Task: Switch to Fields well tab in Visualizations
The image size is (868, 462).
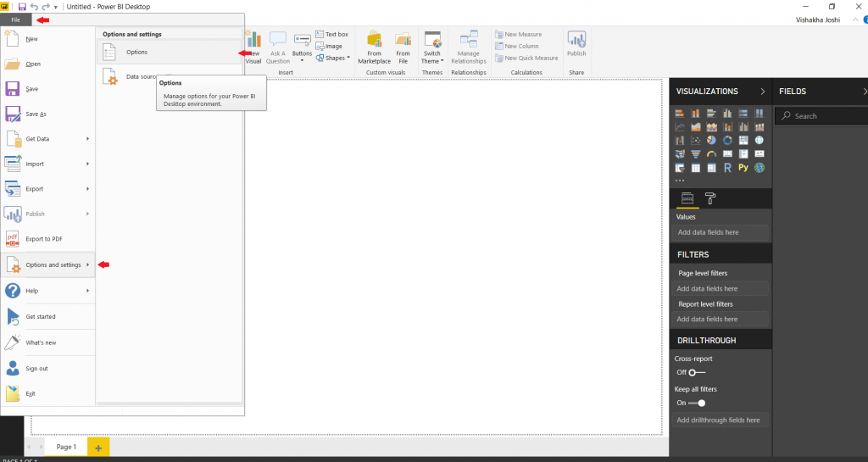Action: (x=687, y=198)
